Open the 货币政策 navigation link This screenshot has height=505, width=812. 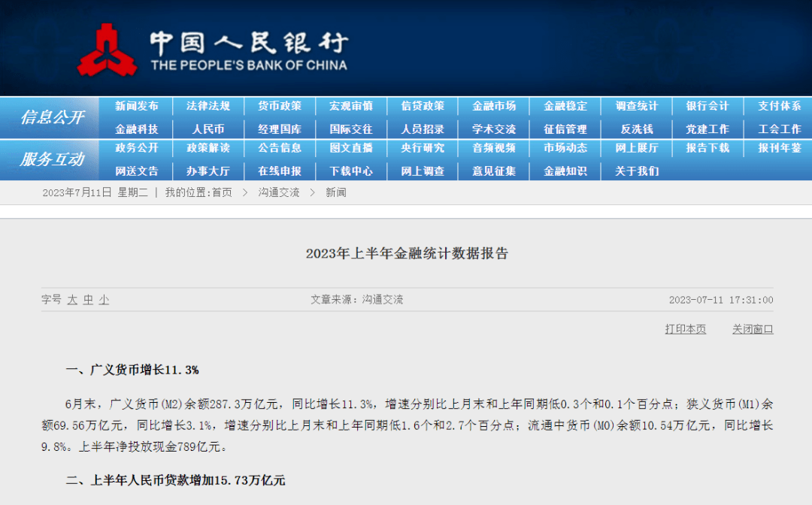click(280, 107)
